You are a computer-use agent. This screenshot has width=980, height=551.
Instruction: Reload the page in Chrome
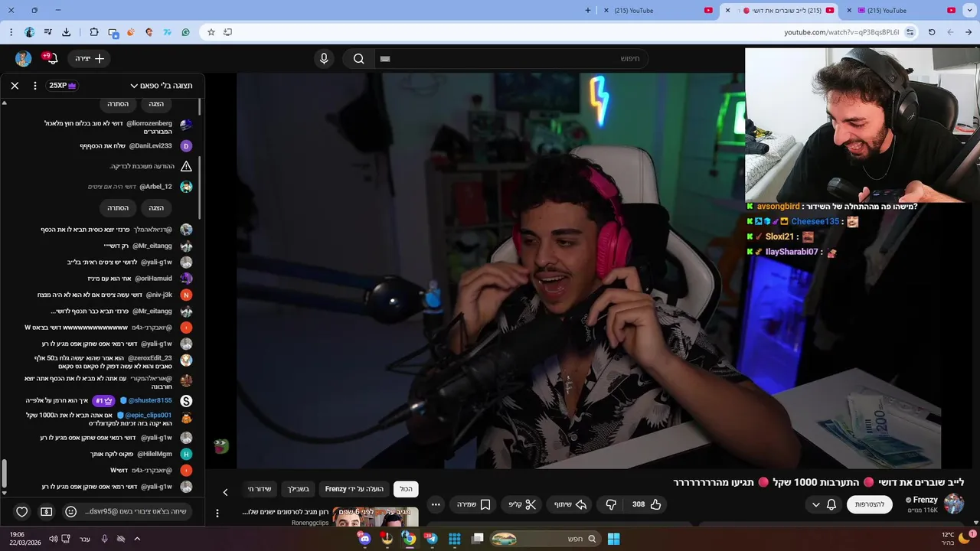pos(932,32)
